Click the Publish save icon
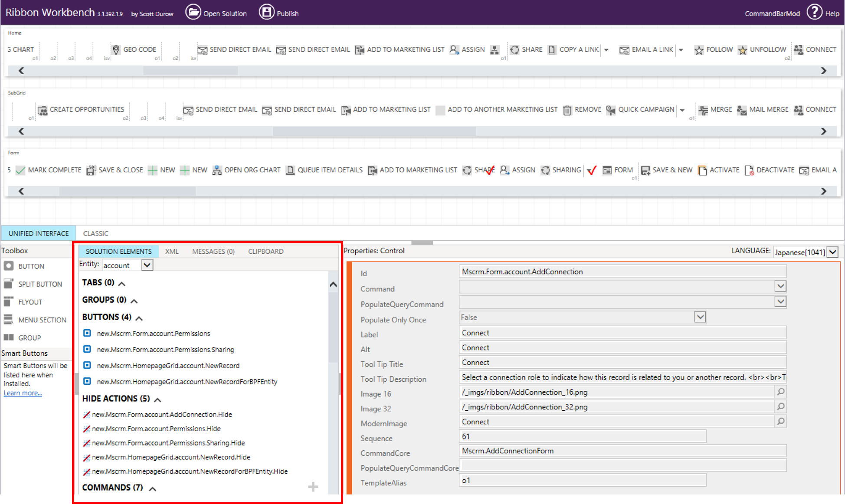845x504 pixels. (x=266, y=12)
